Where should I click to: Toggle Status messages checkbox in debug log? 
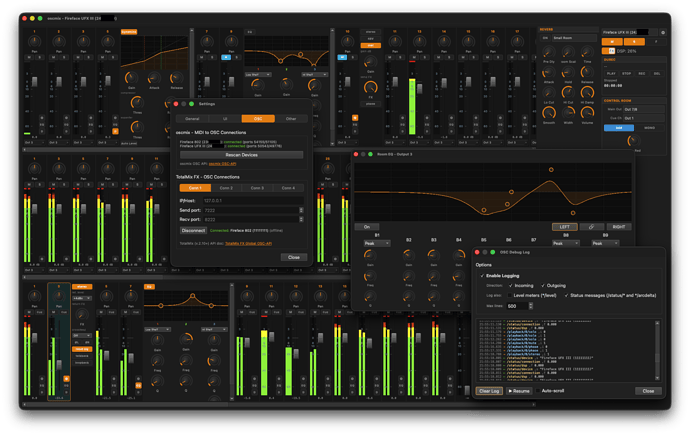coord(566,295)
